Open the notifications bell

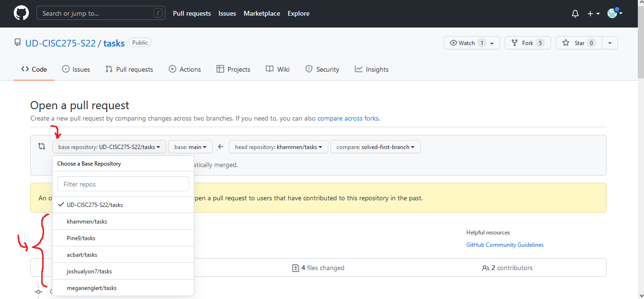click(x=575, y=14)
